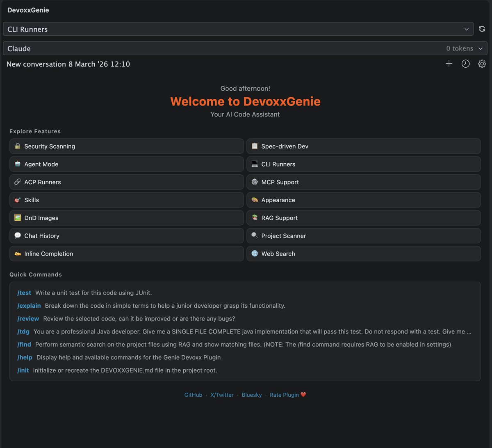Click the 'Quick Commands' section label
Viewport: 492px width, 448px height.
36,274
